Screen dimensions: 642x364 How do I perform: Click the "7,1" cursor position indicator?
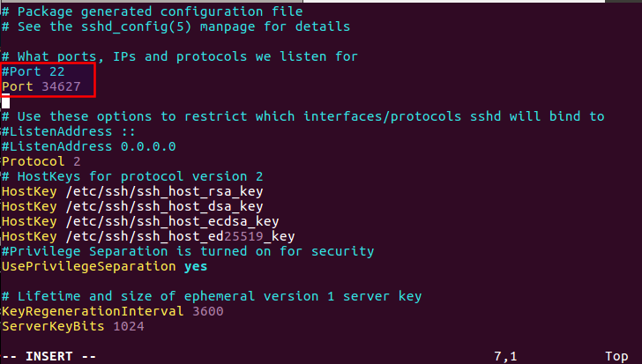506,356
